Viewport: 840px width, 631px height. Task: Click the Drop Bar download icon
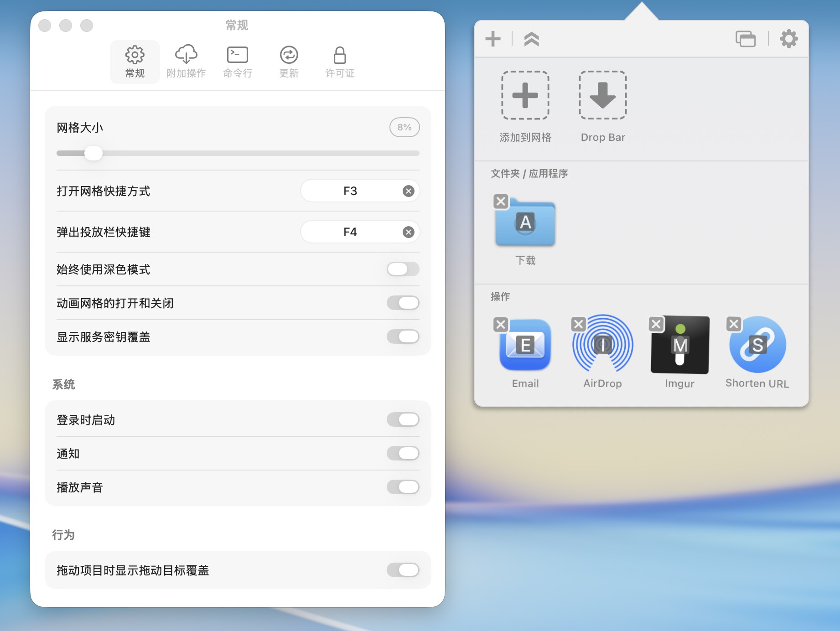point(602,95)
